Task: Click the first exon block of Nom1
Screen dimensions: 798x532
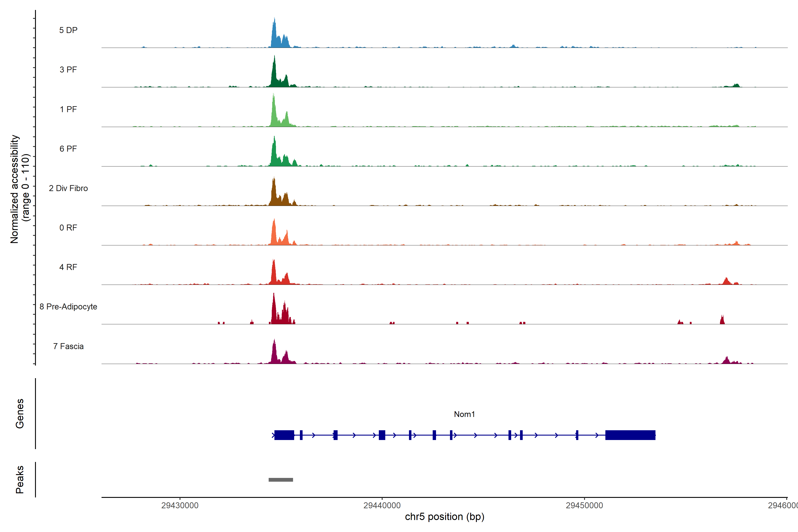Action: (284, 435)
